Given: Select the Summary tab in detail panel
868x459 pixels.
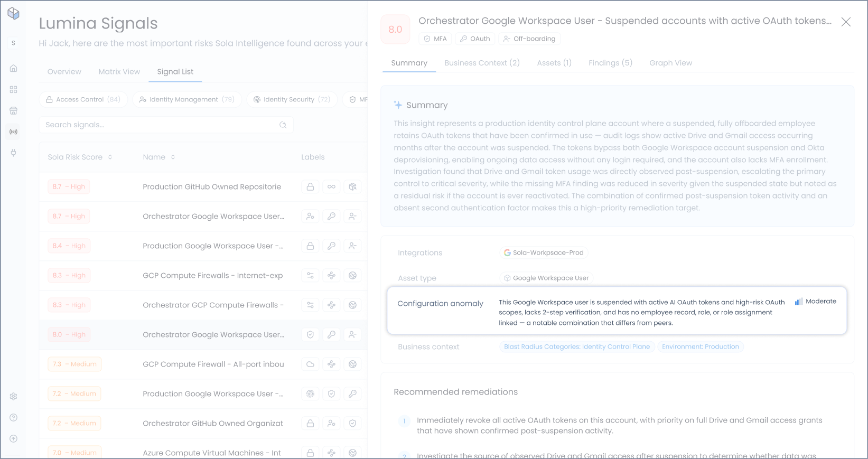Looking at the screenshot, I should click(409, 63).
